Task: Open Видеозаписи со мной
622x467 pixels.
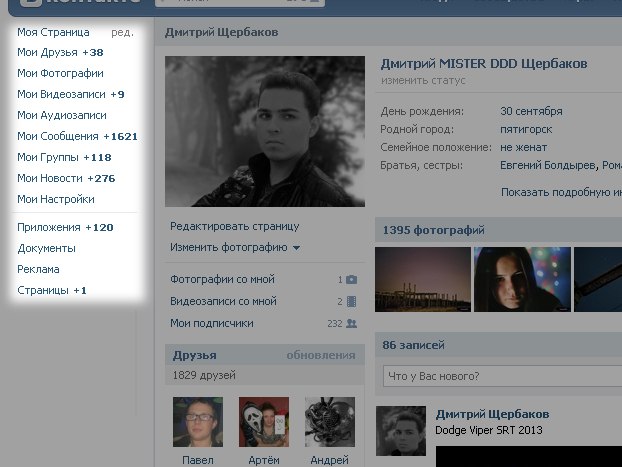Action: (x=223, y=301)
